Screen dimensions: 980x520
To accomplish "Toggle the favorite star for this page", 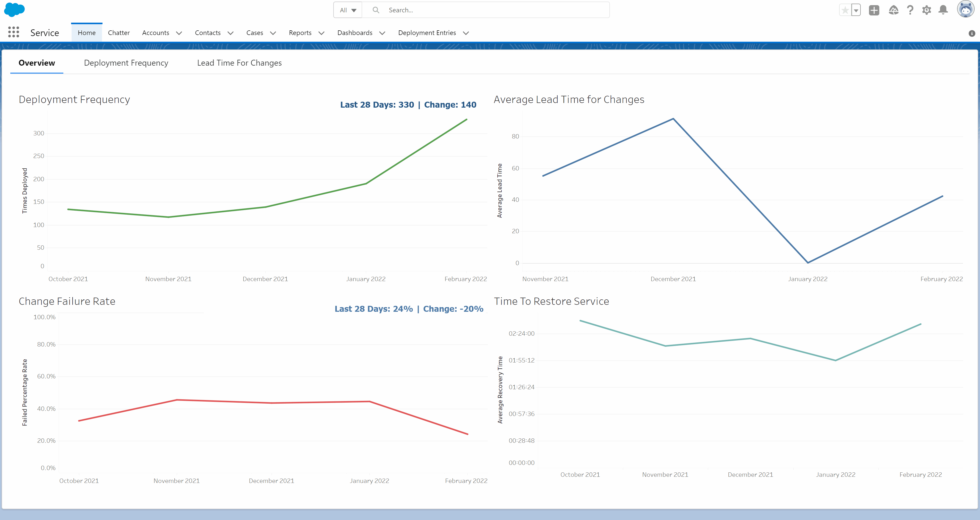I will point(845,10).
